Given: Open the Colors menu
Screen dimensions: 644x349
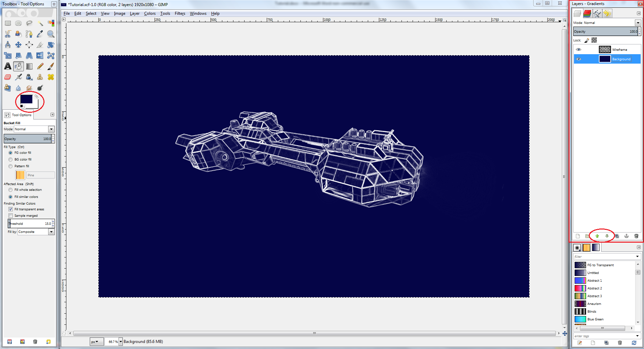Looking at the screenshot, I should pyautogui.click(x=150, y=13).
